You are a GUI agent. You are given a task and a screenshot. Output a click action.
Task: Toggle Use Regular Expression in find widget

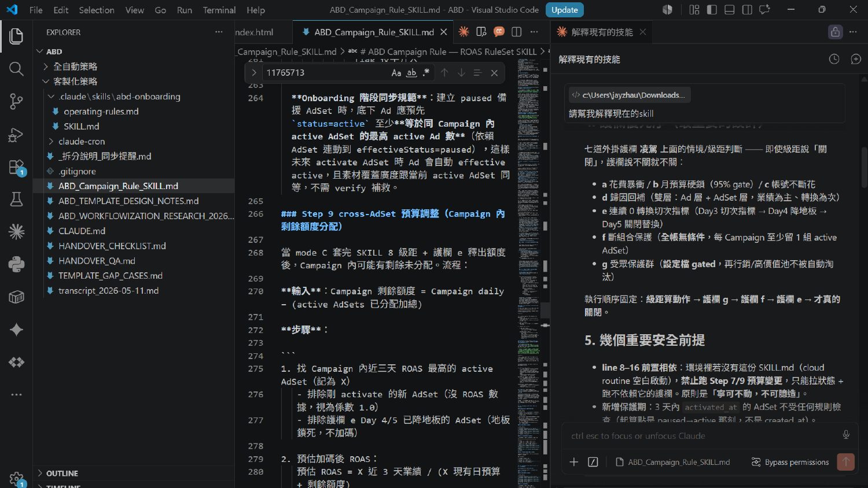tap(426, 73)
